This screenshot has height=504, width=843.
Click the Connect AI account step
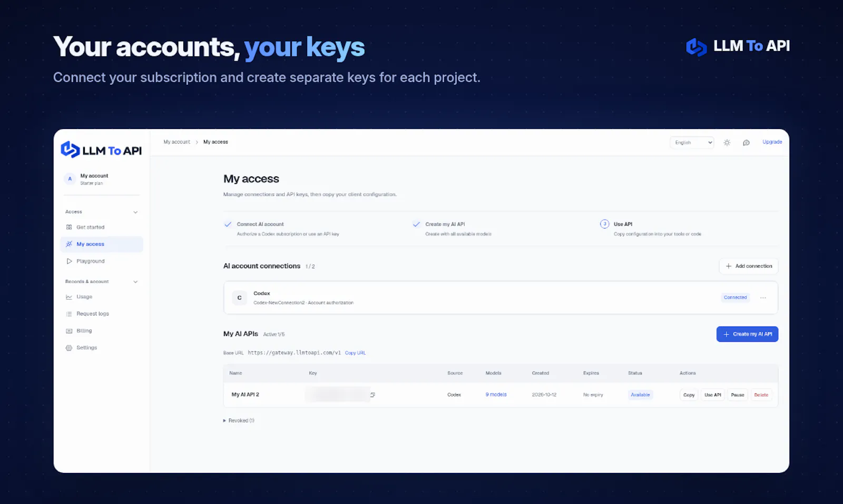(282, 229)
